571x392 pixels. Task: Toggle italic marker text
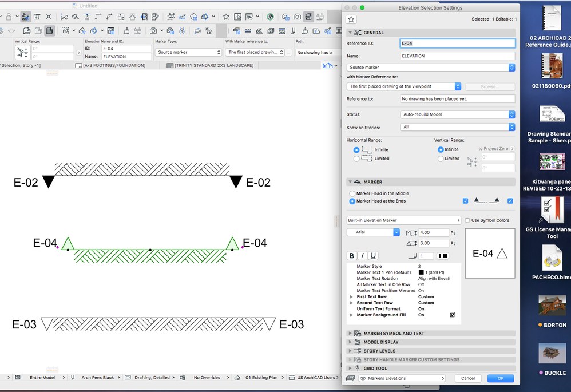click(362, 256)
